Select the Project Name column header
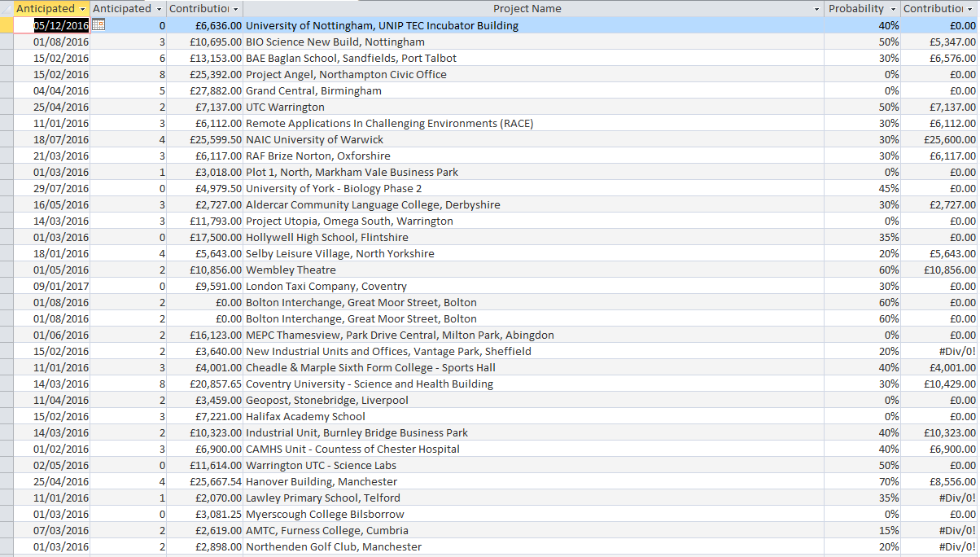980x557 pixels. 527,9
